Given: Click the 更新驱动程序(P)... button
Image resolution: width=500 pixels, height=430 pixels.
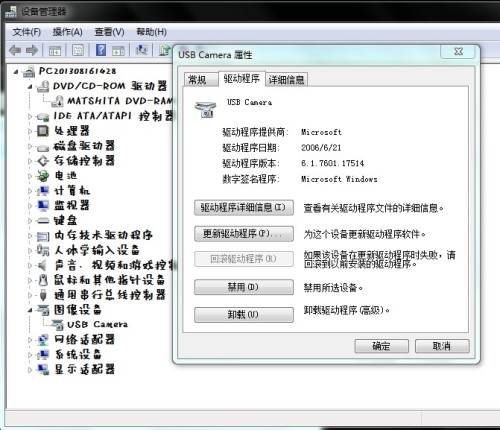Looking at the screenshot, I should [x=244, y=234].
